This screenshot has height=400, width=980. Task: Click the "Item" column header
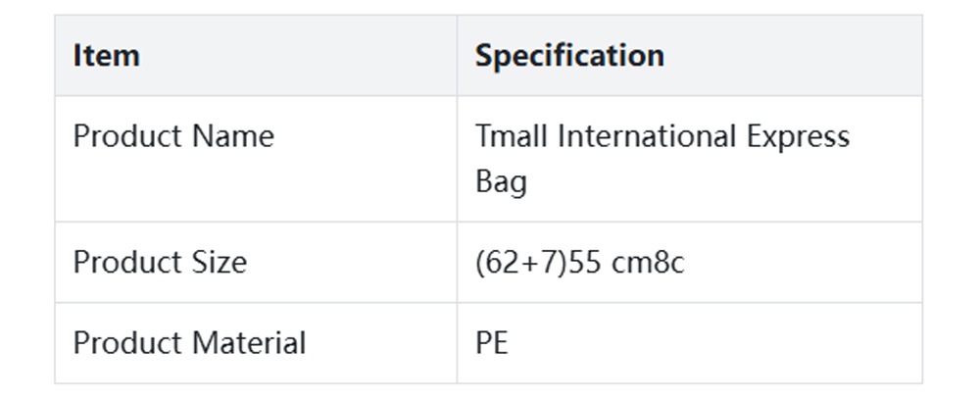click(x=106, y=56)
